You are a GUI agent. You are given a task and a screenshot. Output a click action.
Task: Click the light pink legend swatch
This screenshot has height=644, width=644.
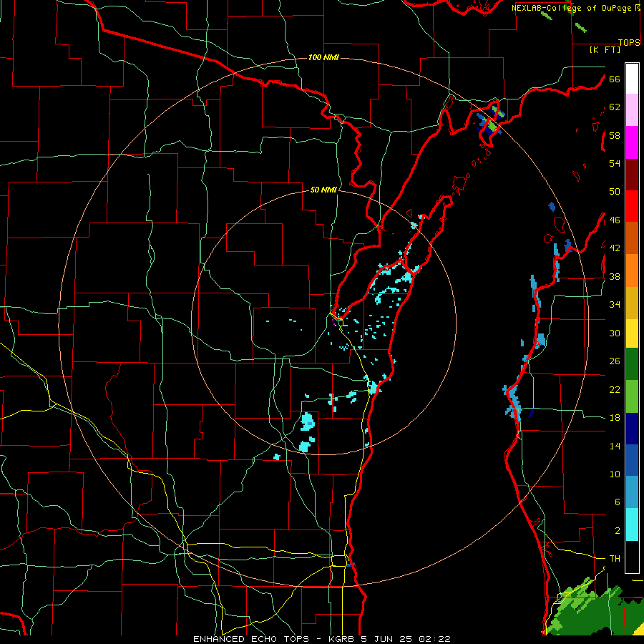(632, 109)
